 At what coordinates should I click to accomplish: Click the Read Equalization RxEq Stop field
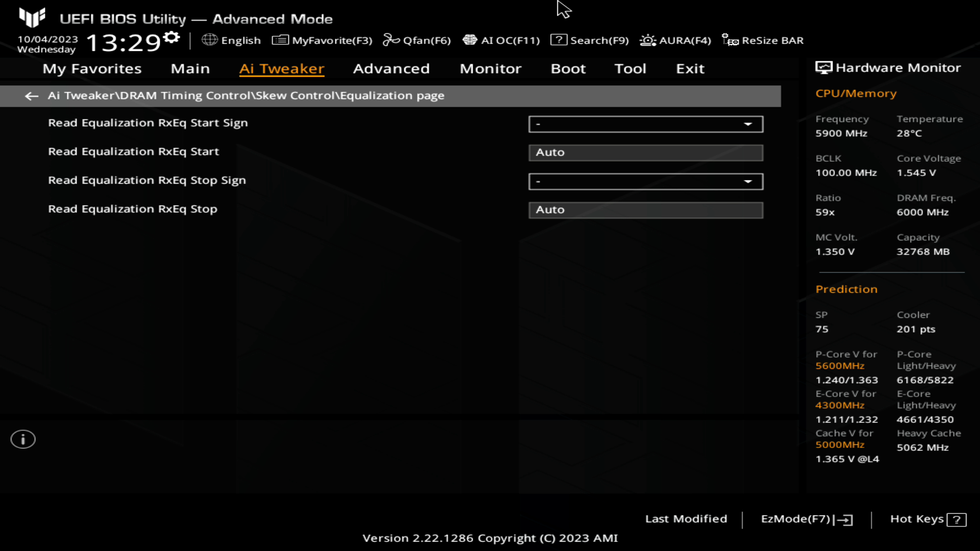click(646, 210)
